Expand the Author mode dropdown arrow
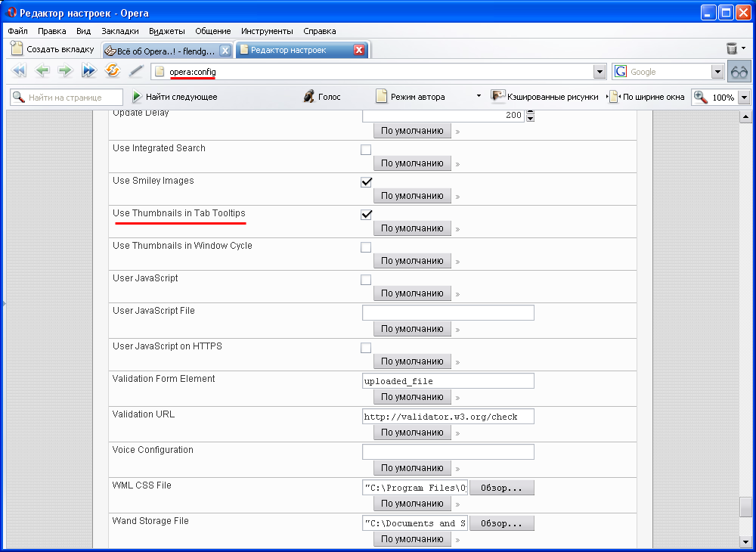The height and width of the screenshot is (552, 756). [479, 96]
